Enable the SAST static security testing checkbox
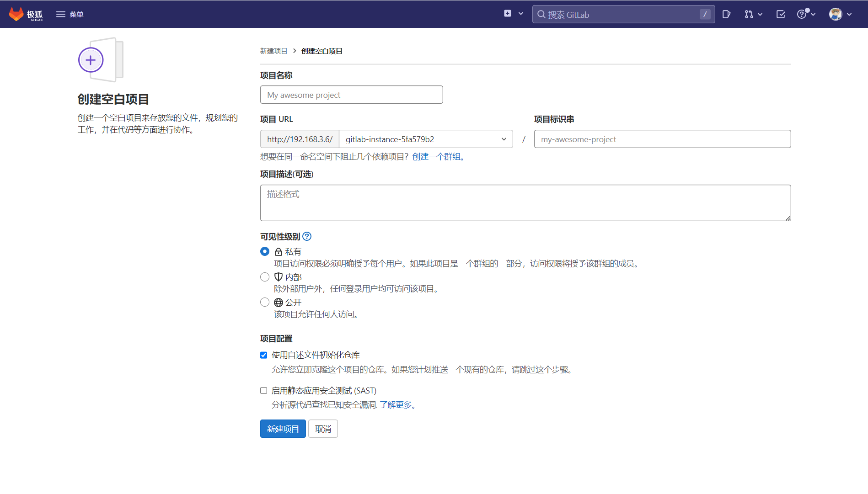 tap(264, 391)
